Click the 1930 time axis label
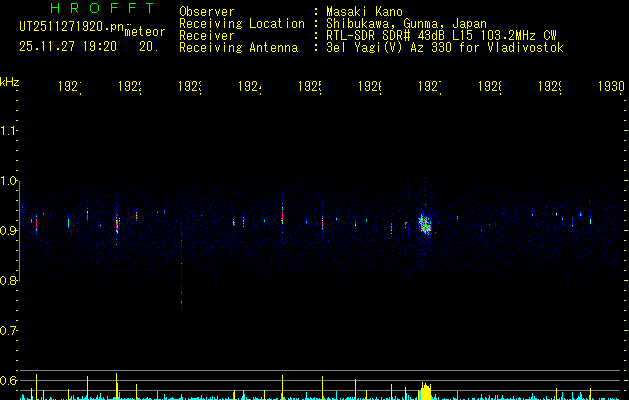629x400 pixels. point(611,86)
